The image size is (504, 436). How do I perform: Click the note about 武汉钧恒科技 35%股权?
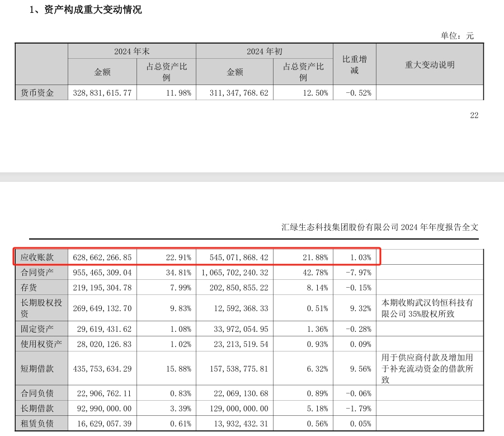point(427,308)
